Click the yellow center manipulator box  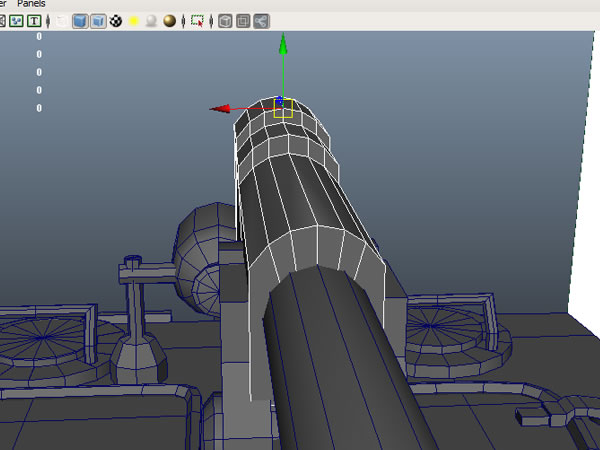tap(283, 108)
